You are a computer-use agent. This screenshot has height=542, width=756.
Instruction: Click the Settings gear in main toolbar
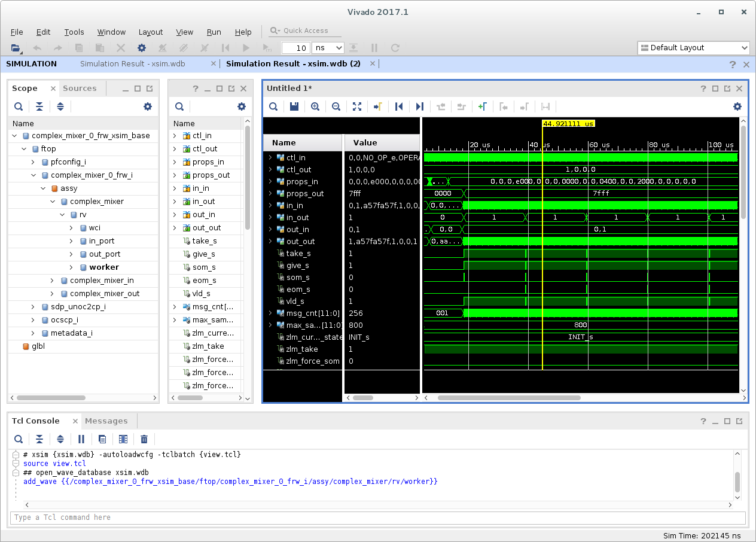tap(142, 48)
